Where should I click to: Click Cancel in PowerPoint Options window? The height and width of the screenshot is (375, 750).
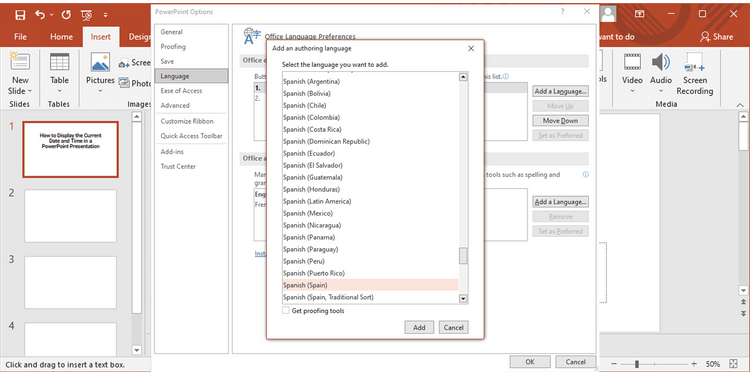pos(575,362)
